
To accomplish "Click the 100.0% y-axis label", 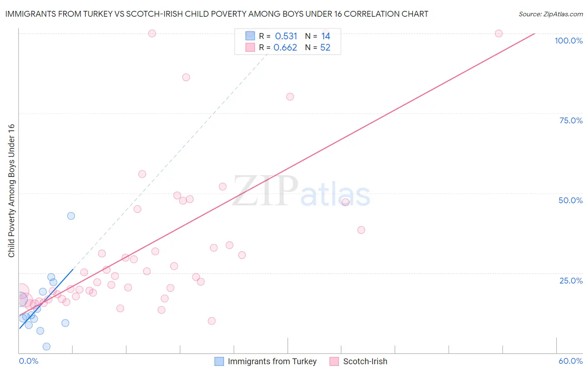I will pos(568,41).
